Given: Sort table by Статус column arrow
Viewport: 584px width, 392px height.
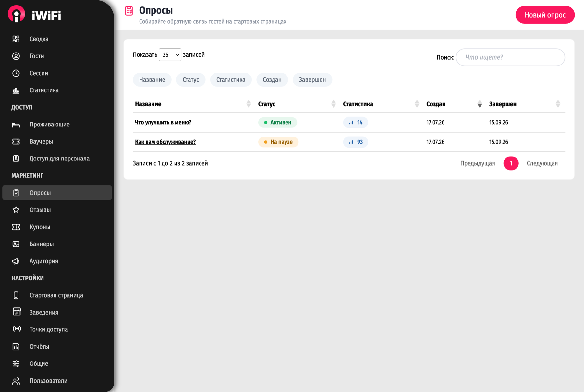Looking at the screenshot, I should pos(333,104).
